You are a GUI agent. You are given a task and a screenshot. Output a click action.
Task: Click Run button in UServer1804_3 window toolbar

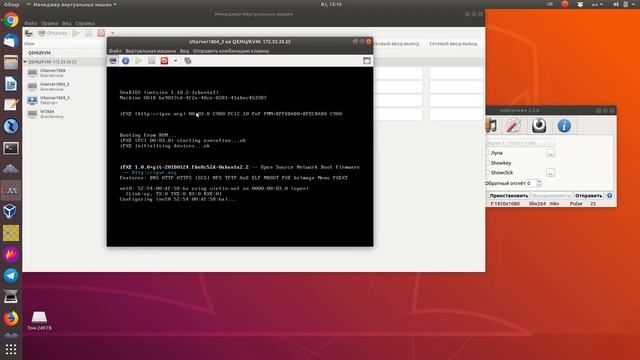tap(139, 61)
